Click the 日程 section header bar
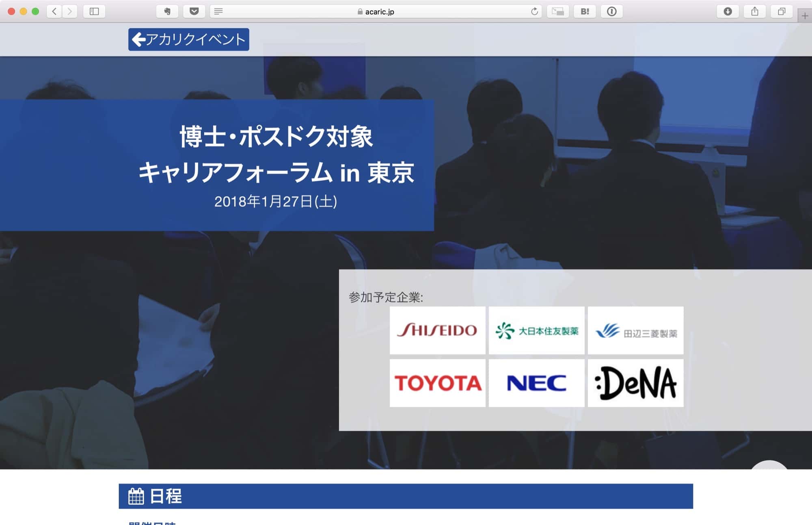 pyautogui.click(x=406, y=496)
